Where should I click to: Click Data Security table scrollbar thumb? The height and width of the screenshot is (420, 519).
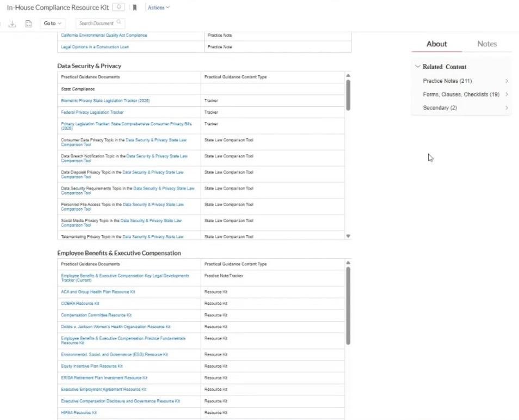(x=348, y=95)
